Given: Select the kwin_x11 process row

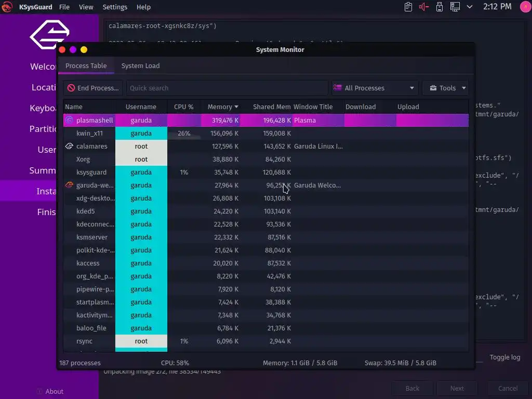Looking at the screenshot, I should 265,134.
